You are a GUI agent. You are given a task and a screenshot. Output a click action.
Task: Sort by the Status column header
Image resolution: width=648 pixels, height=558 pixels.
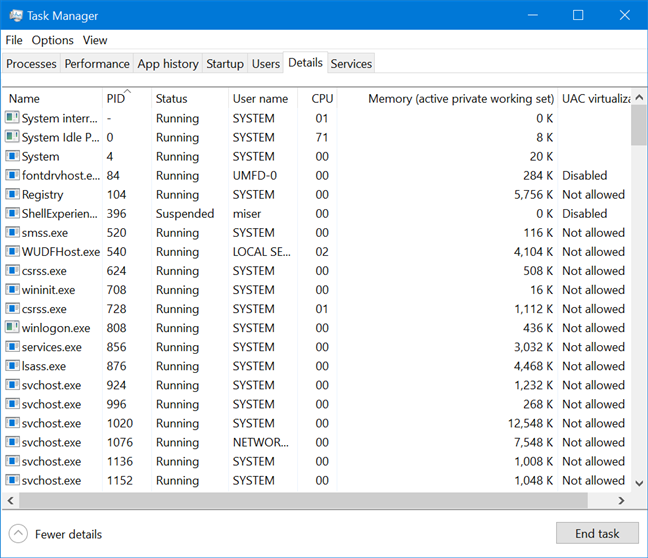190,98
